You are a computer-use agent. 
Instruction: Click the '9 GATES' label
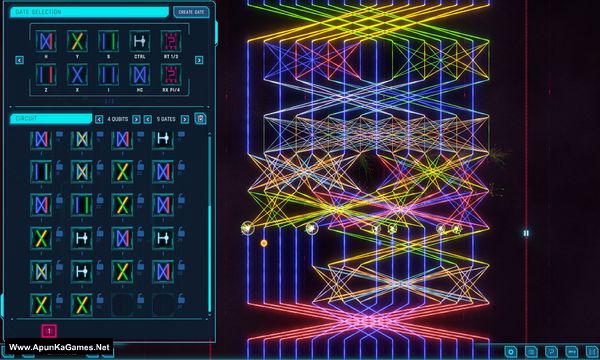click(x=166, y=119)
